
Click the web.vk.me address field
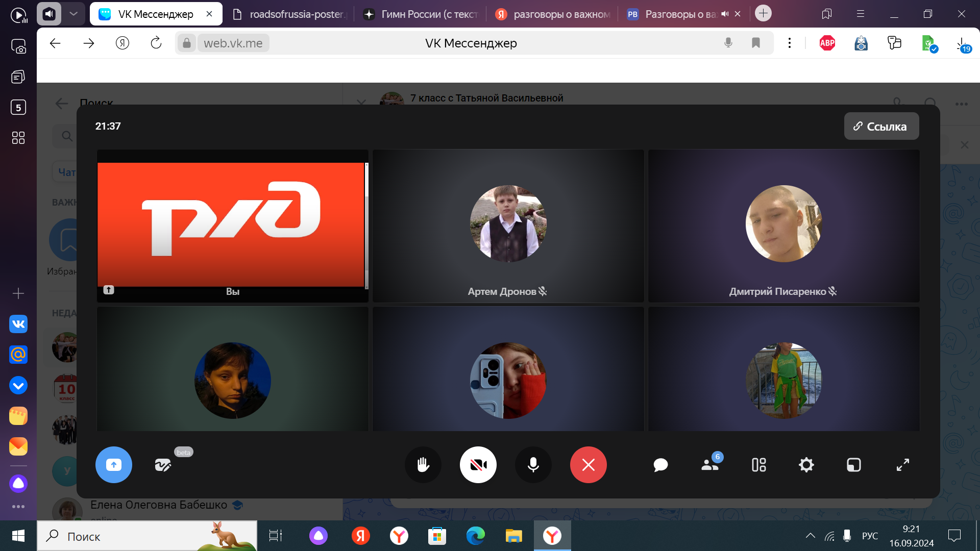coord(233,43)
